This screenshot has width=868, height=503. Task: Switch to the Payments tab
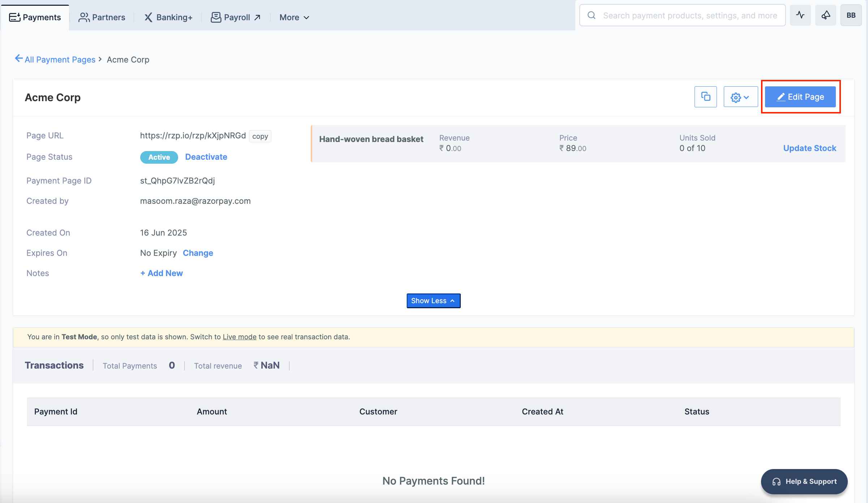(x=35, y=17)
